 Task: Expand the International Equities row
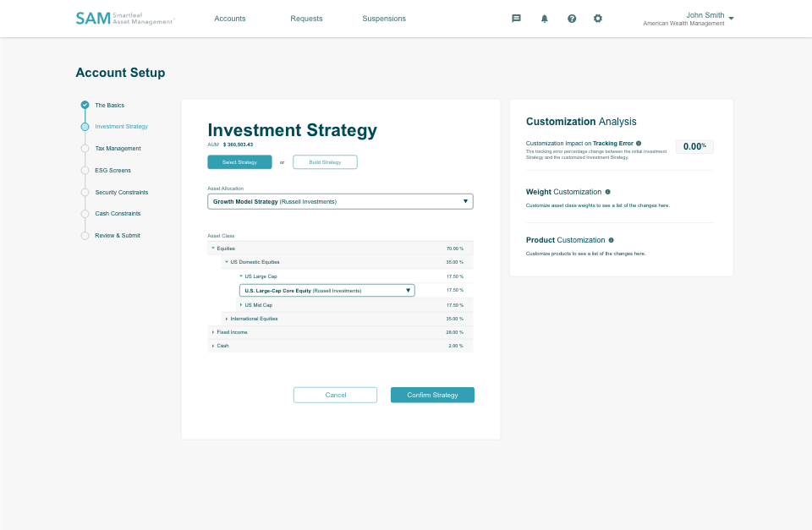pyautogui.click(x=227, y=319)
